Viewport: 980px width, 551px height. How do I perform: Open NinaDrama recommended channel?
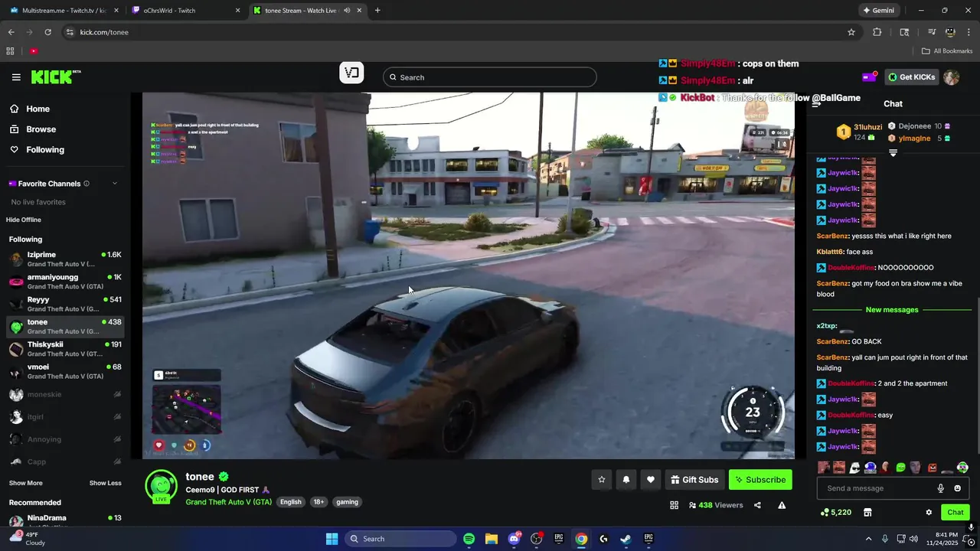[x=65, y=521]
